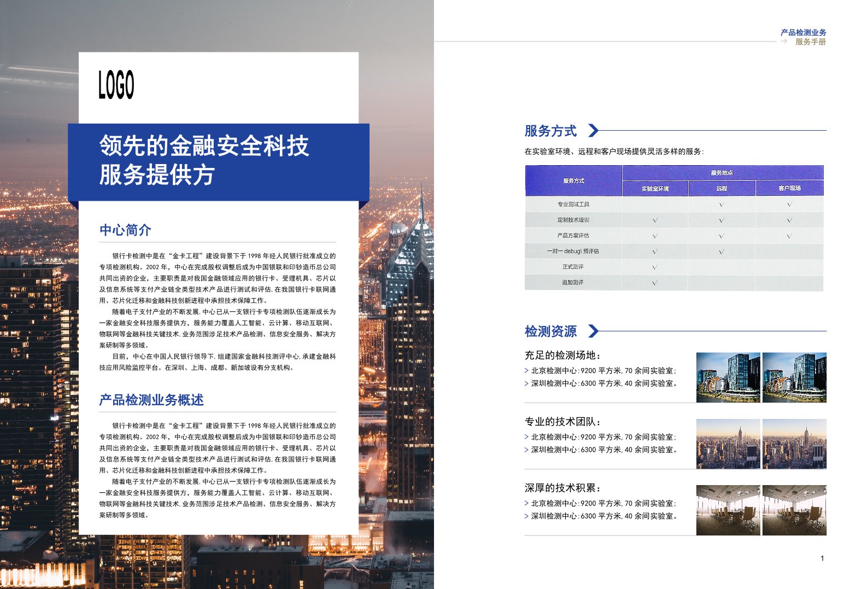Select the right skyline photo beside 专业的技术团队
Viewport: 868px width, 589px height.
[794, 444]
